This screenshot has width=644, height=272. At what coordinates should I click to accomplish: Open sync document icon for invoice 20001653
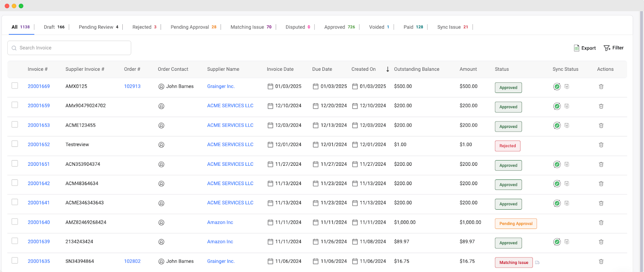coord(567,126)
